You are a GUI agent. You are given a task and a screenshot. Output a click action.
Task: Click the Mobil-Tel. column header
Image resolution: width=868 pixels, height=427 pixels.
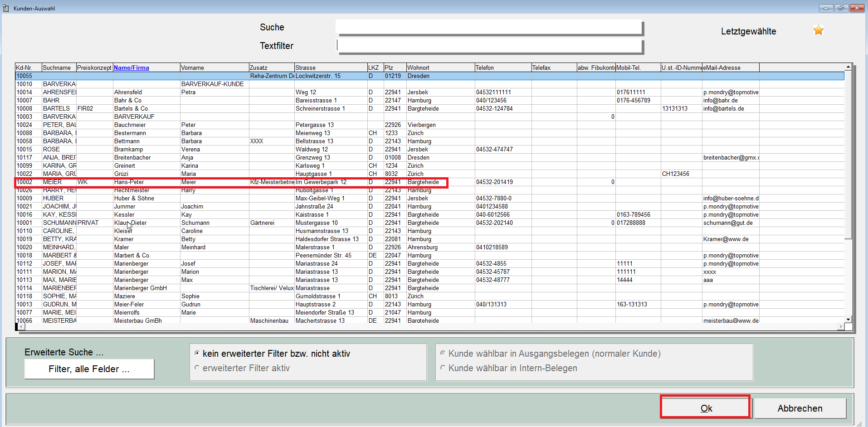coord(638,68)
